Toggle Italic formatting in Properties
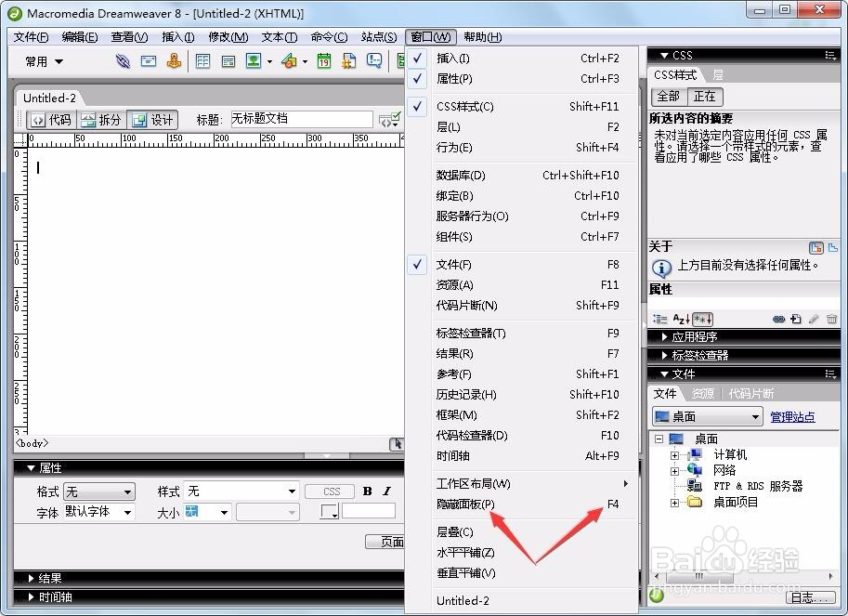 click(386, 491)
